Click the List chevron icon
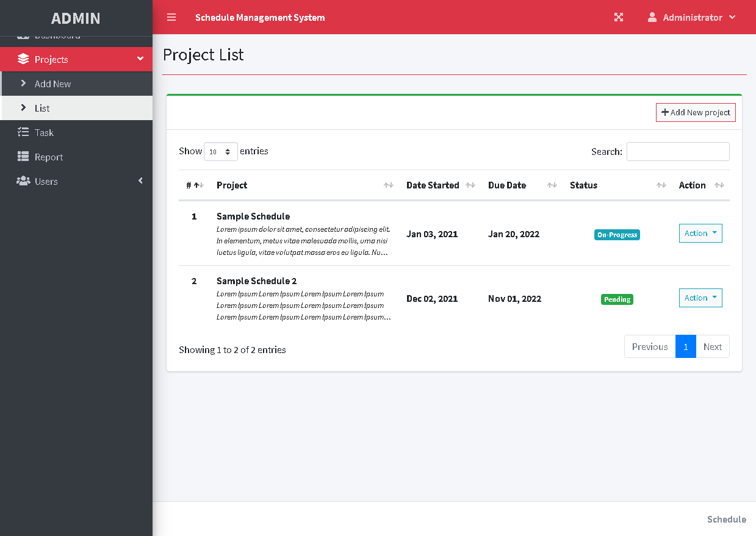 [x=23, y=108]
